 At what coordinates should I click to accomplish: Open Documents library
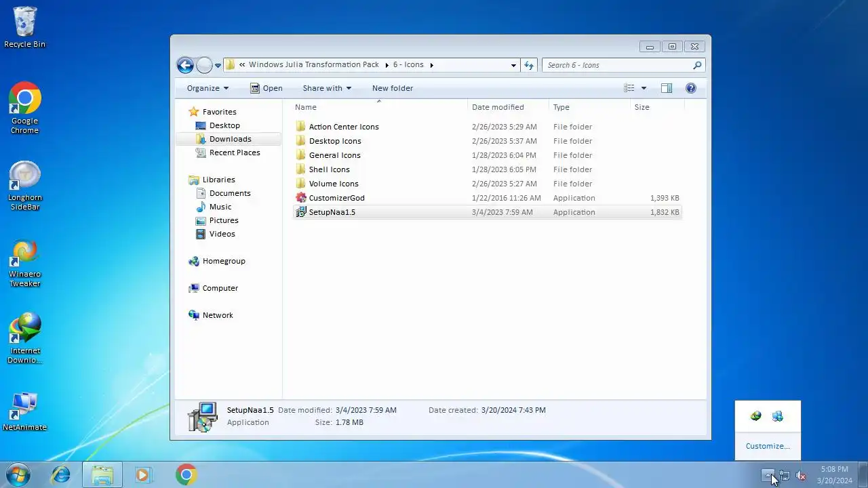point(230,193)
